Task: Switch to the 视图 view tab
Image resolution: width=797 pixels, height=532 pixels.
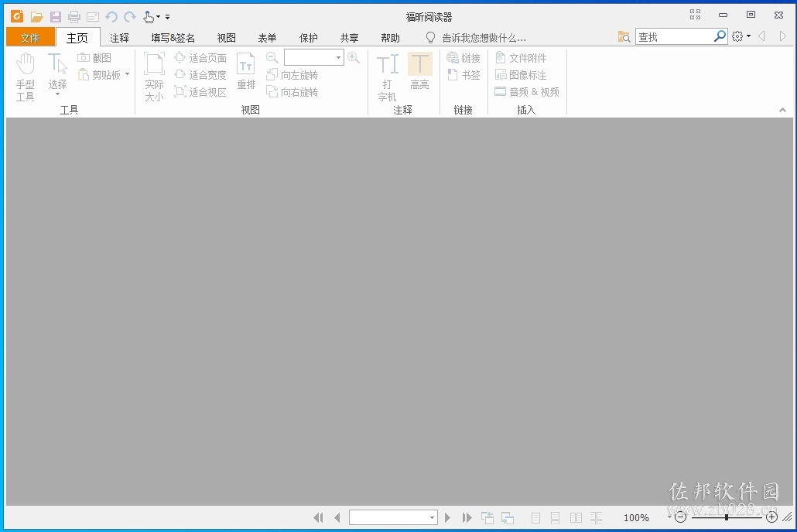Action: (x=226, y=38)
